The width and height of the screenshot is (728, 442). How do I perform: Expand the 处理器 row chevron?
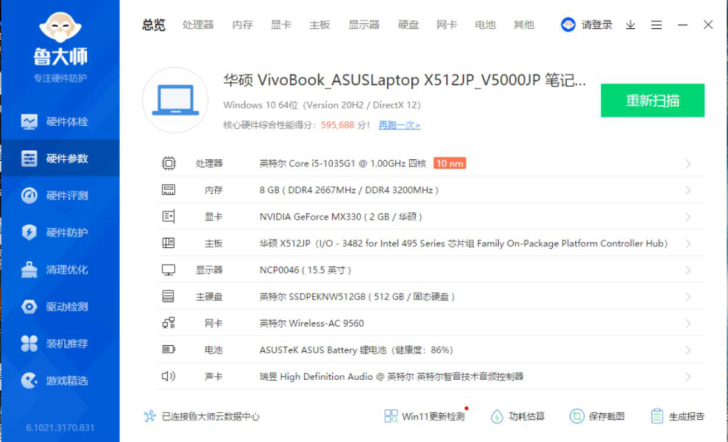click(x=688, y=163)
